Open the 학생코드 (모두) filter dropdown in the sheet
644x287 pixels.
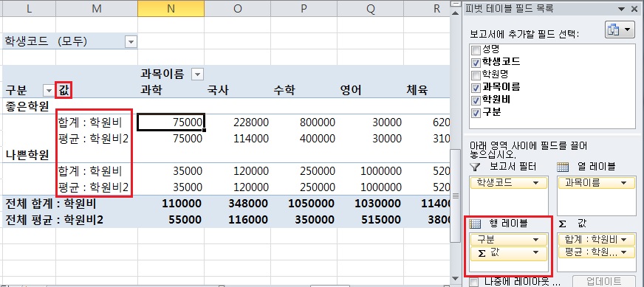pyautogui.click(x=131, y=41)
